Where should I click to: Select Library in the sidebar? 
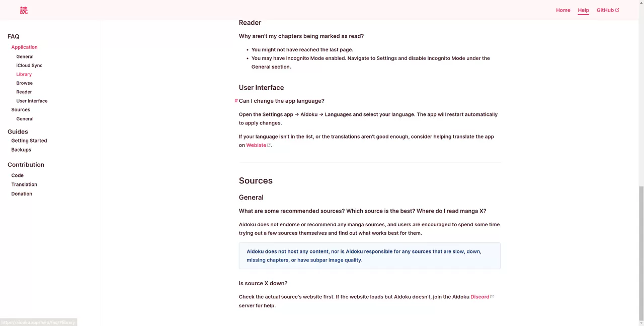(x=24, y=74)
